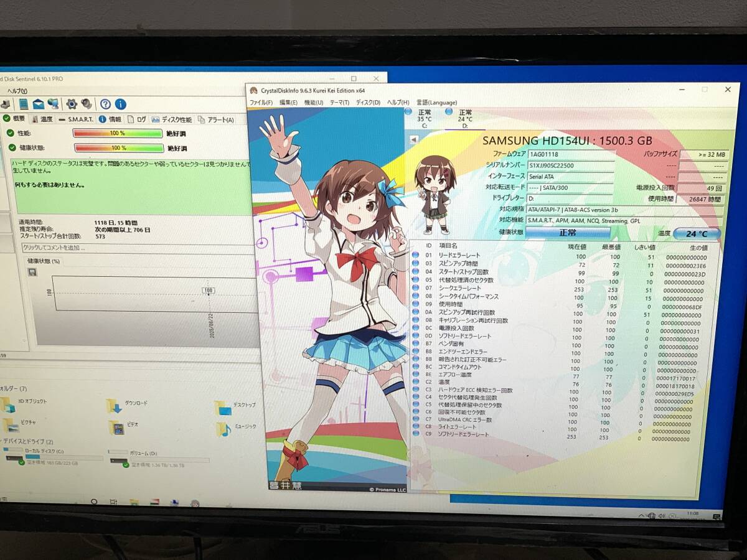Click the 24 °C temperature button

click(696, 234)
